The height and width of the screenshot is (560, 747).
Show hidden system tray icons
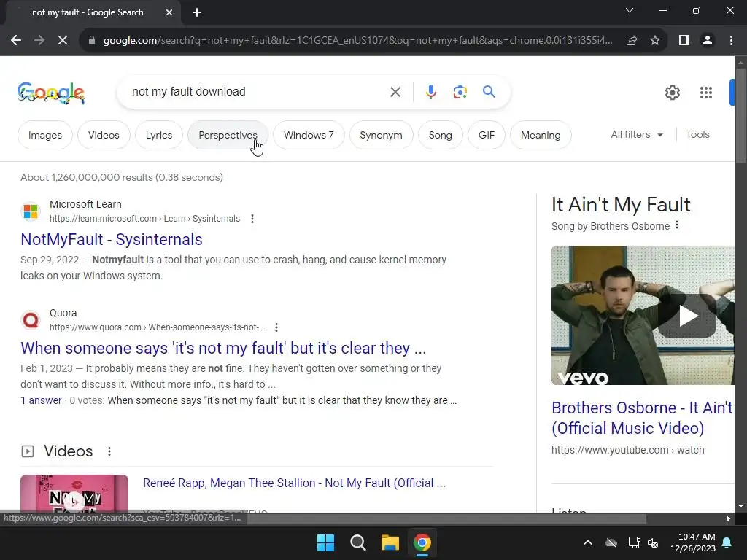pos(588,542)
